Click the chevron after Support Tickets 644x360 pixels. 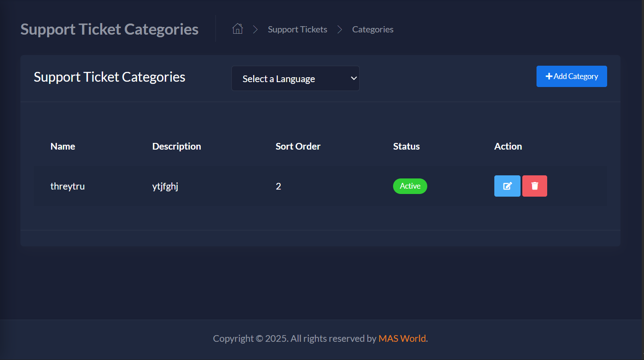(339, 29)
